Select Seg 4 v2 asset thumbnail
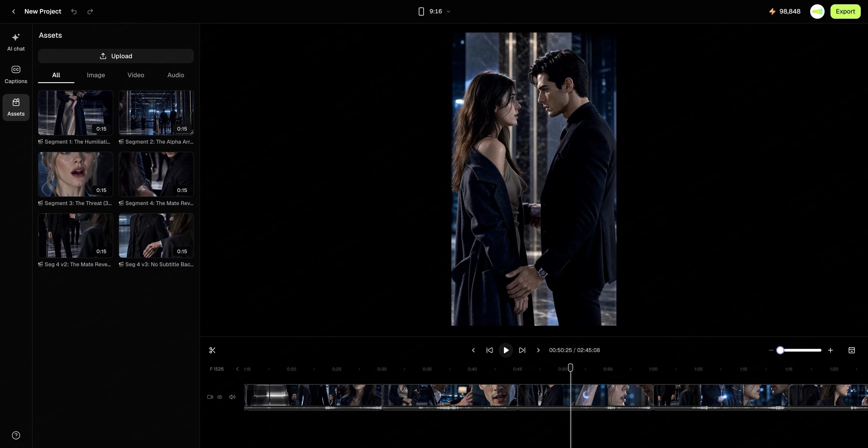The width and height of the screenshot is (868, 448). pyautogui.click(x=75, y=236)
